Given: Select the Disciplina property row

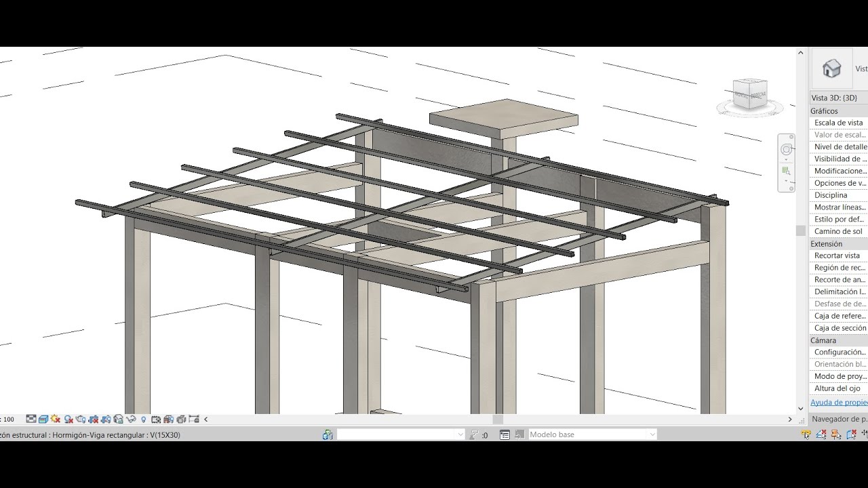Looking at the screenshot, I should tap(839, 195).
